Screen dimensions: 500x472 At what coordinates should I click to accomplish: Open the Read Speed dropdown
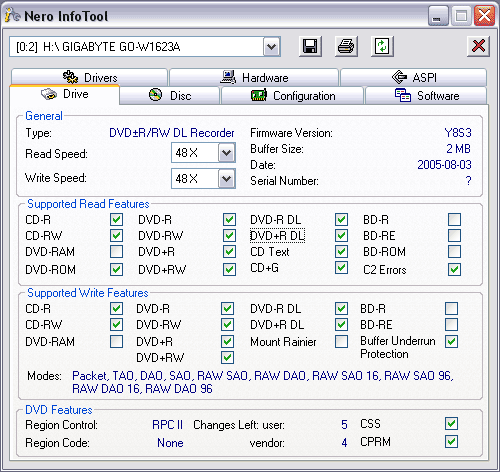coord(227,153)
